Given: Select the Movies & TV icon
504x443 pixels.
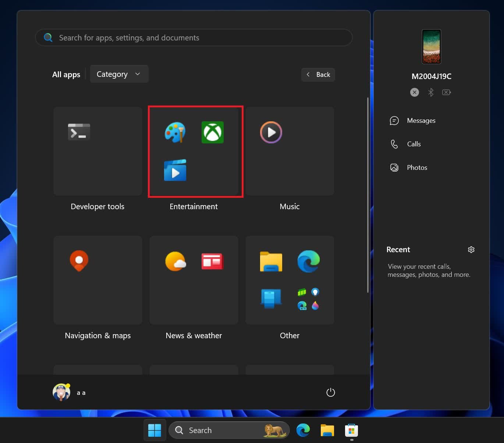Looking at the screenshot, I should click(175, 170).
